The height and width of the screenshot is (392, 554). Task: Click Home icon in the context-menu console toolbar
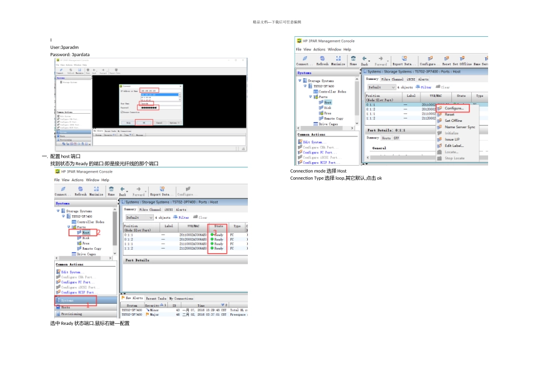point(353,59)
